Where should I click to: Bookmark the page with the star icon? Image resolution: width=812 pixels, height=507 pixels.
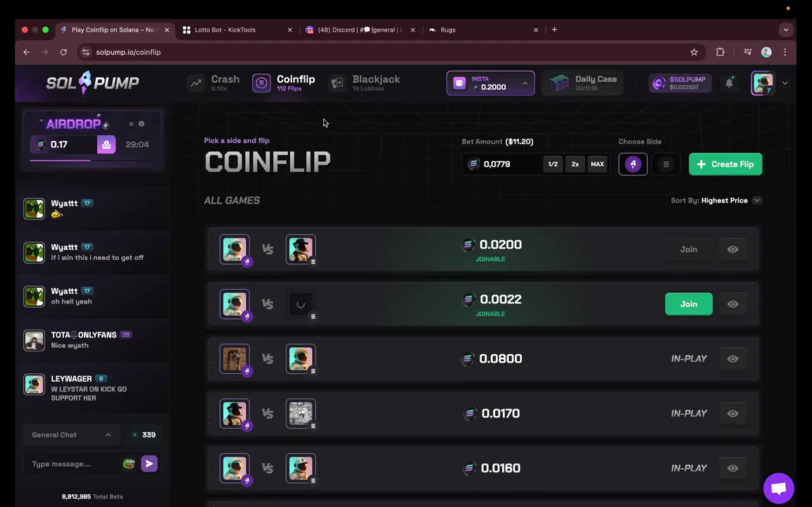(x=694, y=52)
